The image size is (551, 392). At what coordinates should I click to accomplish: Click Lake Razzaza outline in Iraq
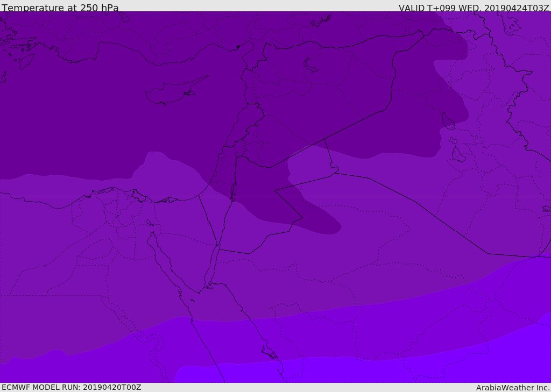[x=458, y=154]
